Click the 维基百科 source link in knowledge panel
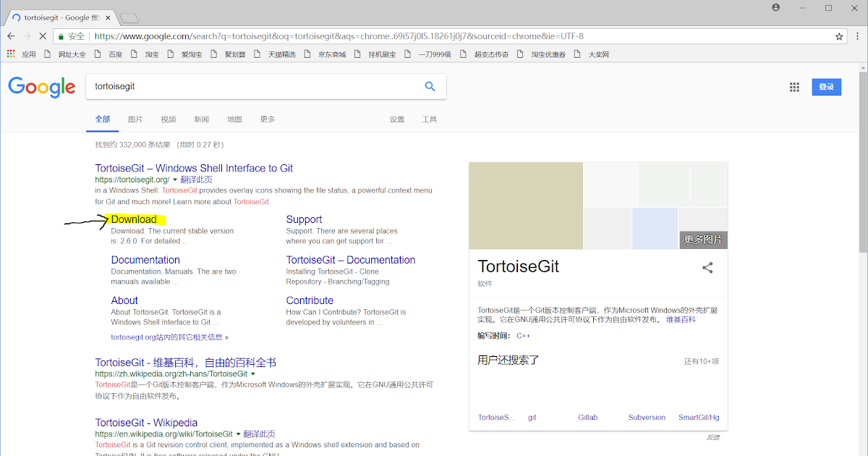 tap(681, 319)
